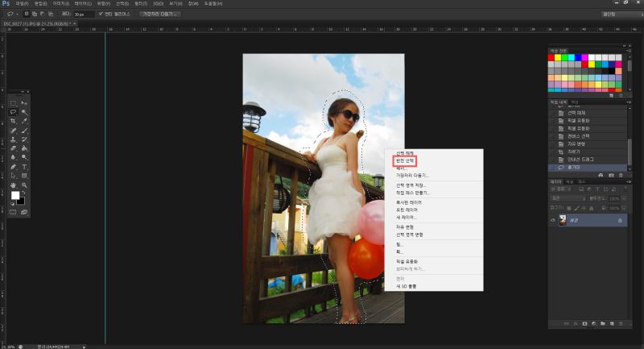Toggle layer filtering switch
The height and width of the screenshot is (349, 644).
point(625,189)
